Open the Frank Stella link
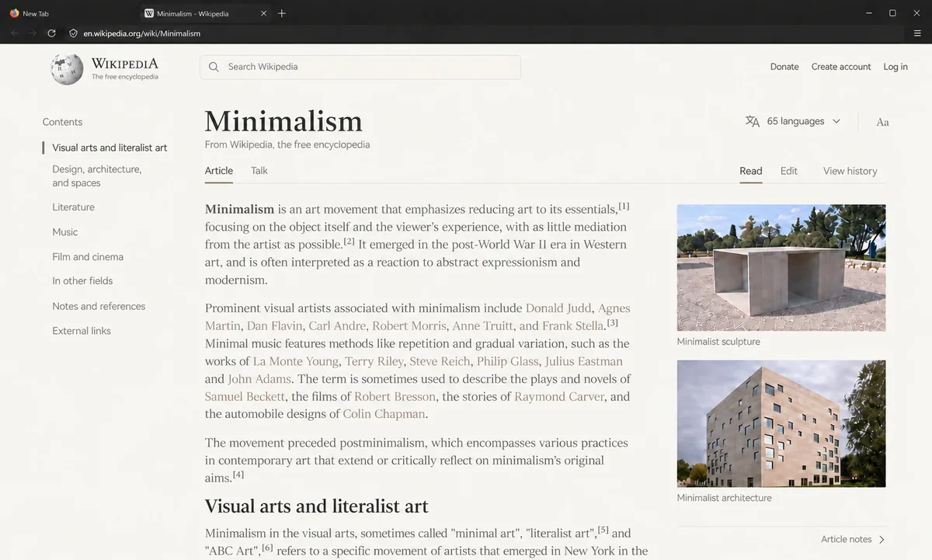The height and width of the screenshot is (560, 932). [573, 326]
